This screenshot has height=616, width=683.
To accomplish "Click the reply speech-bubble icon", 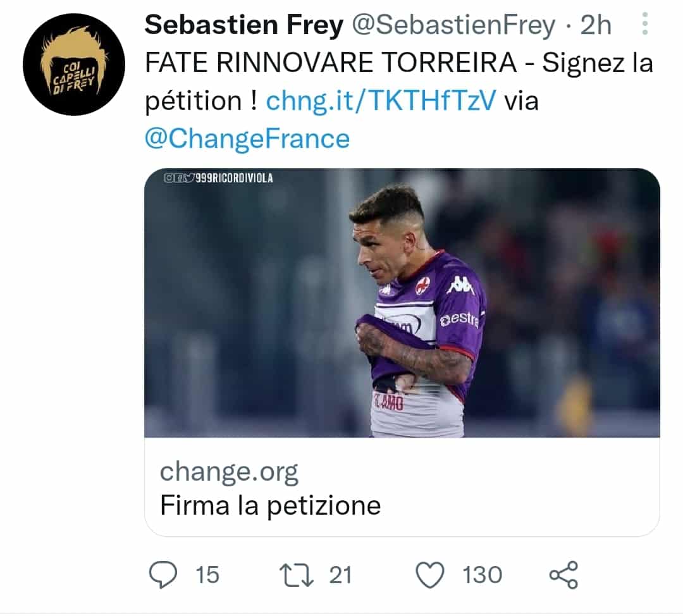I will click(x=163, y=575).
